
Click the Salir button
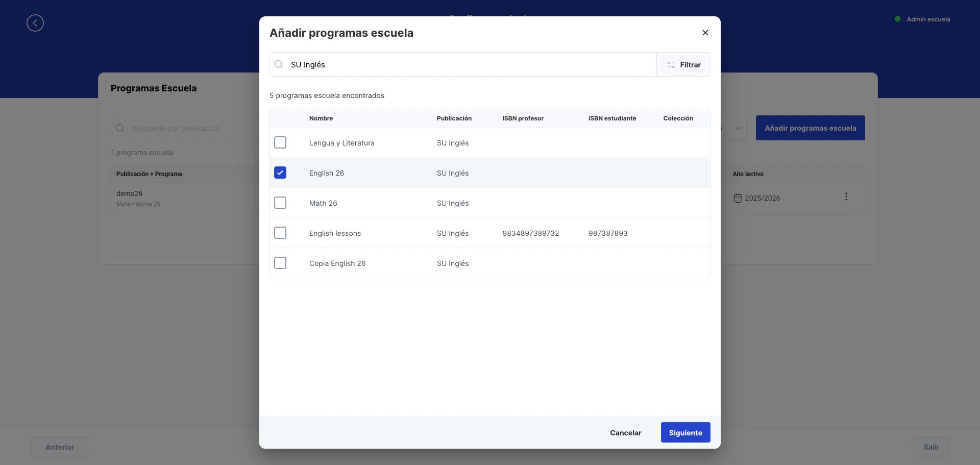click(x=931, y=447)
